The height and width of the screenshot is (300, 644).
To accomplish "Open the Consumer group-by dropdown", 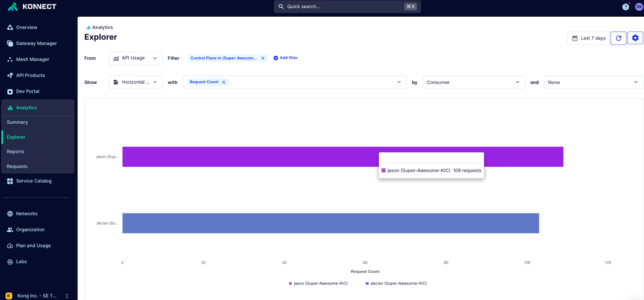I will point(473,82).
